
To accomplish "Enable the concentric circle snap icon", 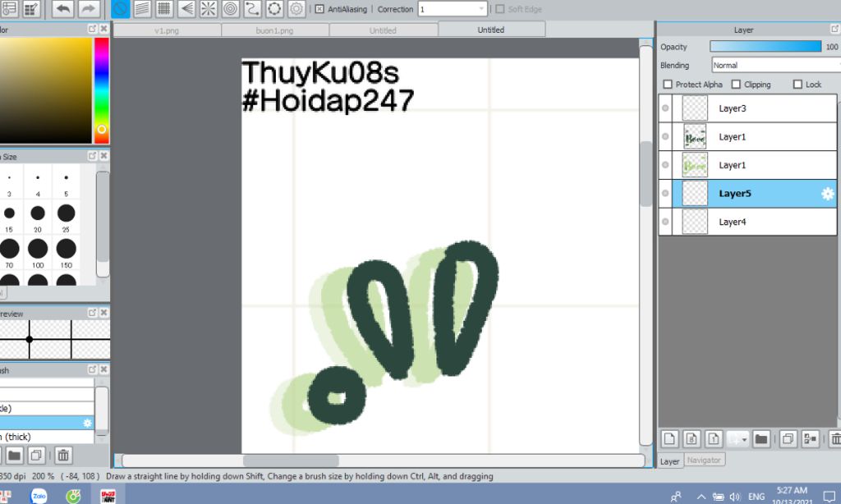I will point(230,8).
